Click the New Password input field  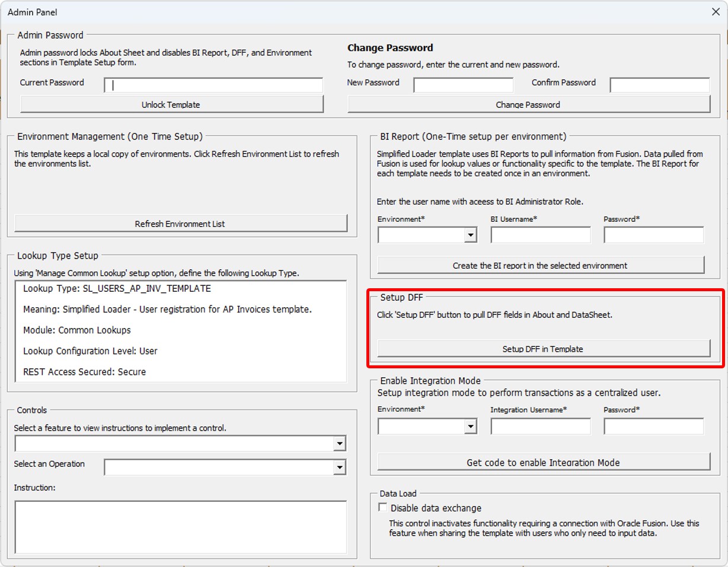coord(463,85)
